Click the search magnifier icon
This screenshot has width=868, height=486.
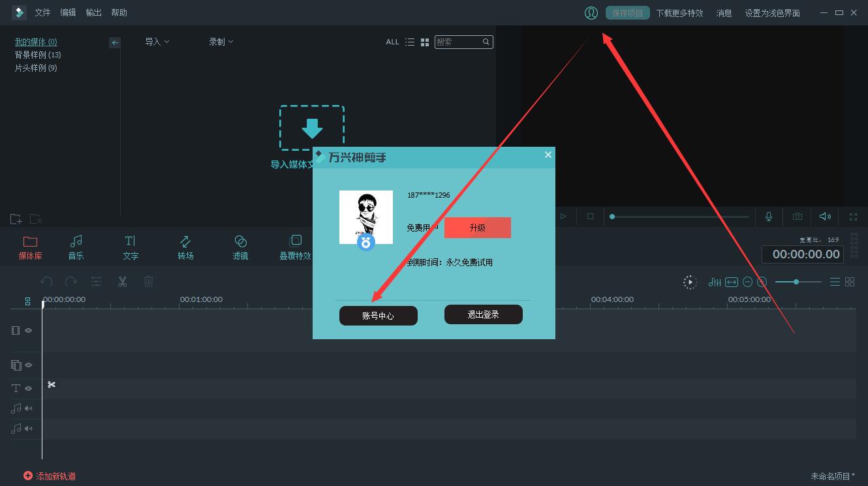tap(486, 42)
